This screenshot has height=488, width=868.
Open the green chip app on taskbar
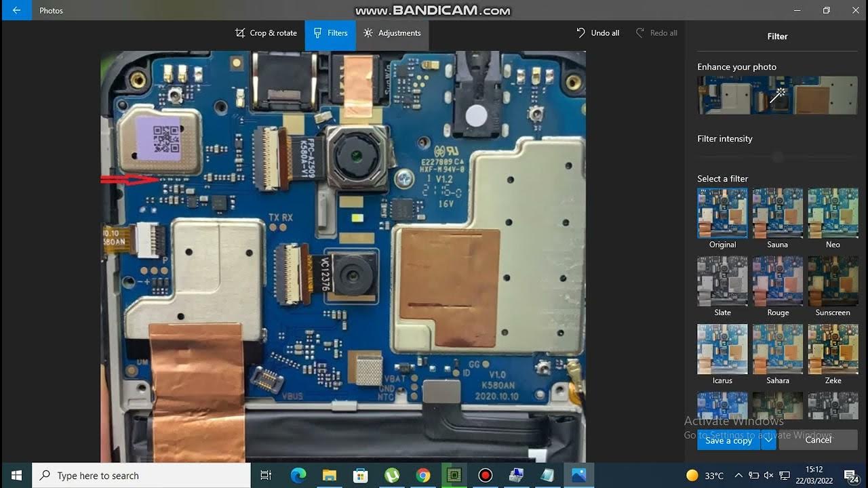[x=454, y=476]
